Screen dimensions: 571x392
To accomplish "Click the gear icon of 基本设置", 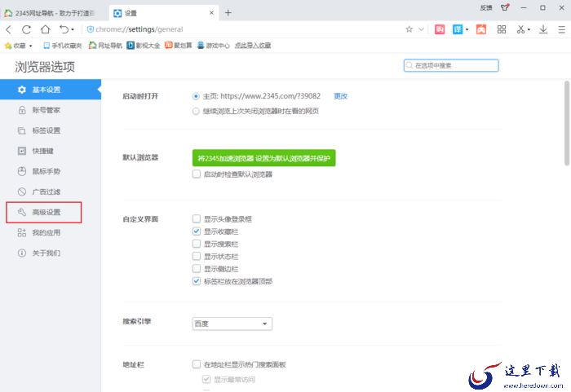I will click(x=22, y=90).
